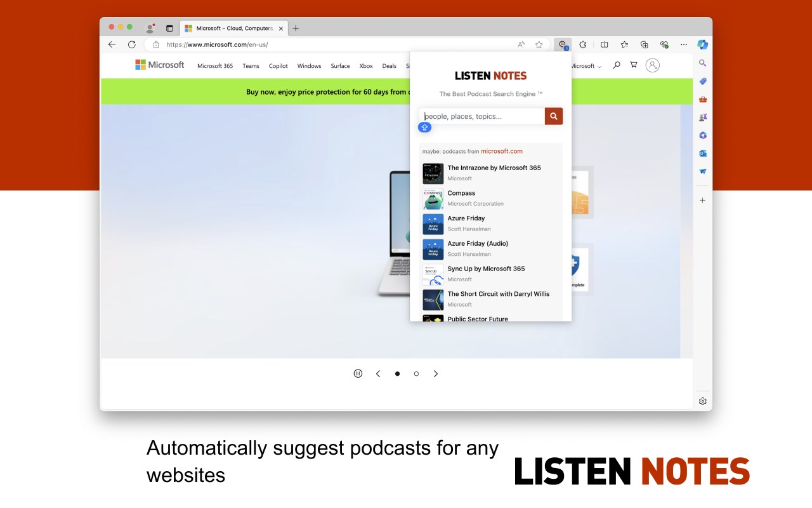Screen dimensions: 812x508
Task: Open the tab actions menu icon
Action: (x=169, y=28)
